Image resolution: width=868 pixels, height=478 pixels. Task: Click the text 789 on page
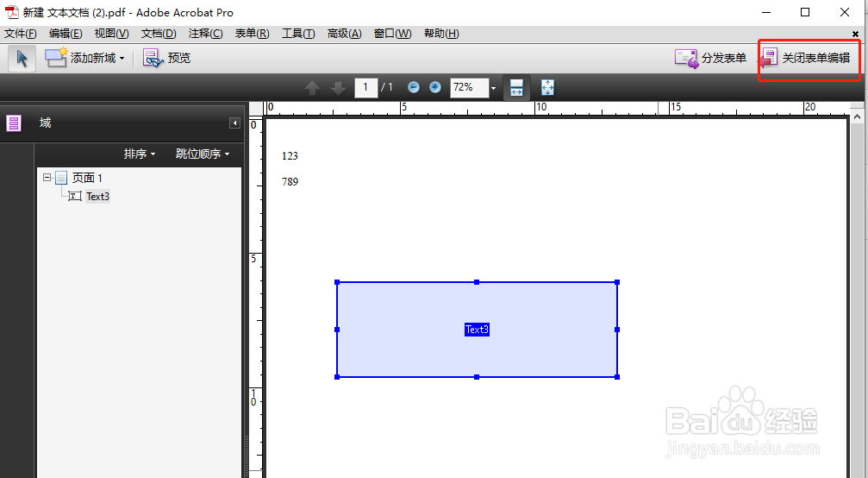pyautogui.click(x=290, y=182)
